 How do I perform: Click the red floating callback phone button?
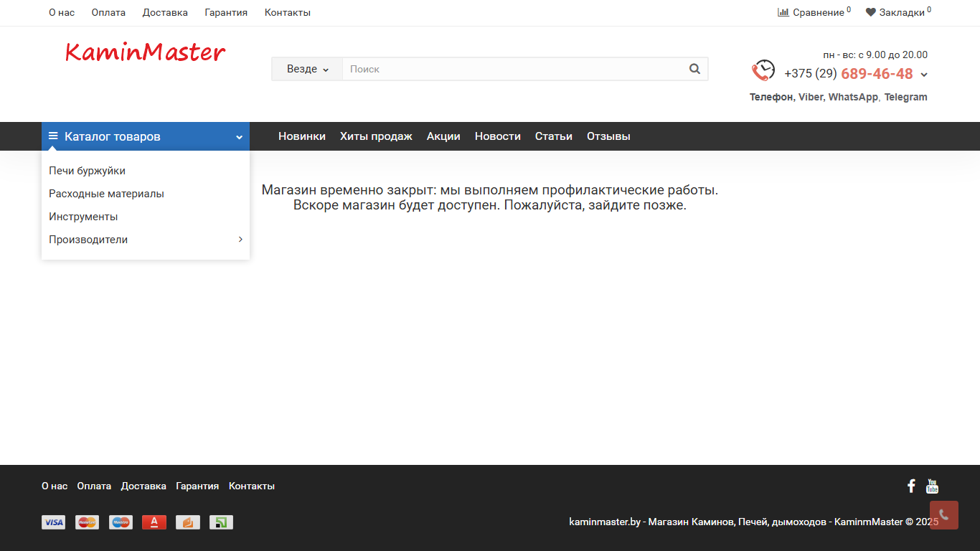(944, 515)
